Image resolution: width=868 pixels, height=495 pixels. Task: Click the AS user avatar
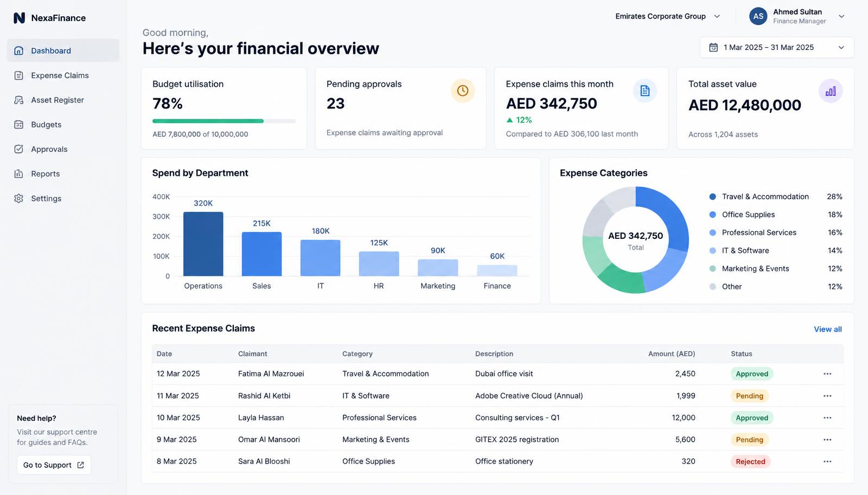[x=758, y=16]
